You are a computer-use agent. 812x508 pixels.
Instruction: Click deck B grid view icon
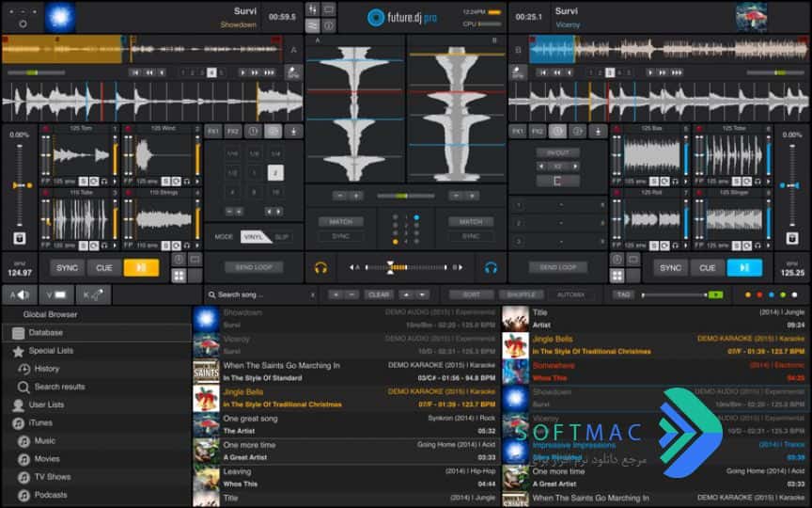tap(617, 276)
